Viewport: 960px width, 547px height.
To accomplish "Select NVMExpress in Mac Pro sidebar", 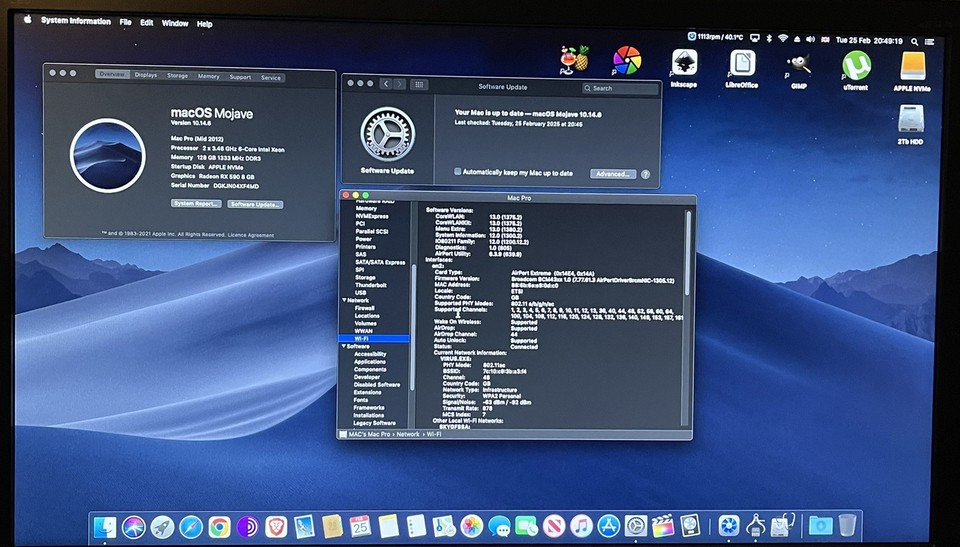I will point(372,216).
